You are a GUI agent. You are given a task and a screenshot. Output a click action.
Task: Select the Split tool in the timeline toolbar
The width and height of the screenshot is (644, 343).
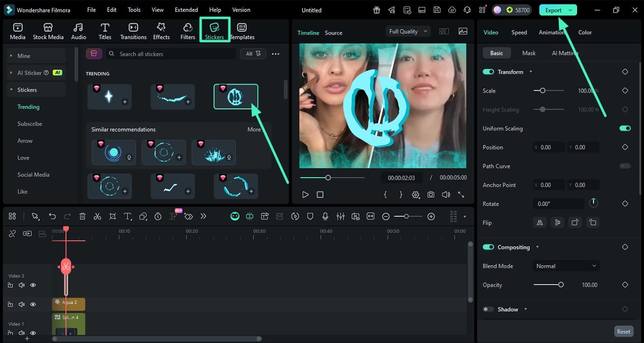(x=97, y=216)
